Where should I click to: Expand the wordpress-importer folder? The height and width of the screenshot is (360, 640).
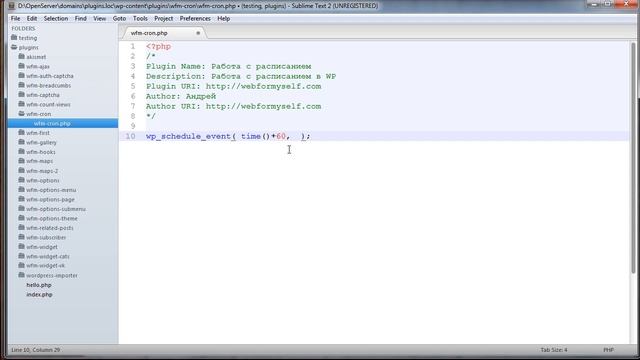[22, 275]
